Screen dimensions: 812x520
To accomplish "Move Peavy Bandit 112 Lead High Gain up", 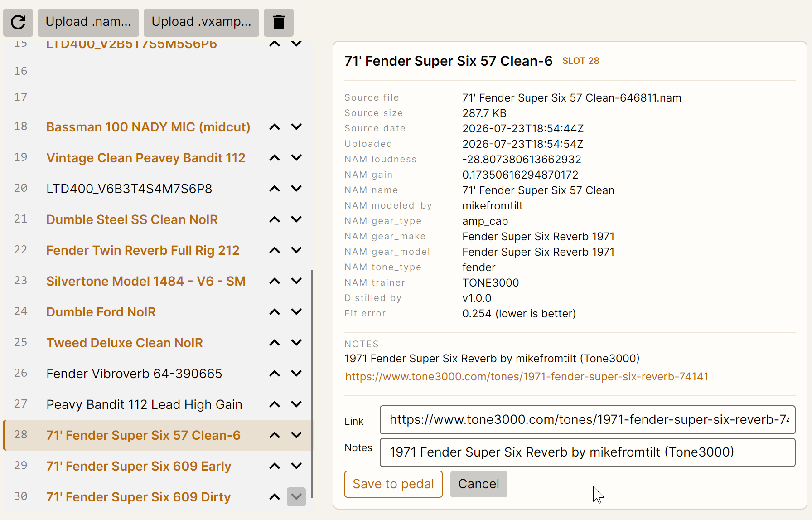I will click(x=275, y=404).
